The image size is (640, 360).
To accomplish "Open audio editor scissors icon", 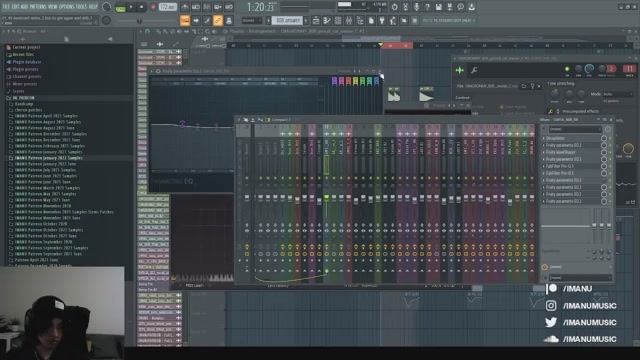I will [x=405, y=7].
